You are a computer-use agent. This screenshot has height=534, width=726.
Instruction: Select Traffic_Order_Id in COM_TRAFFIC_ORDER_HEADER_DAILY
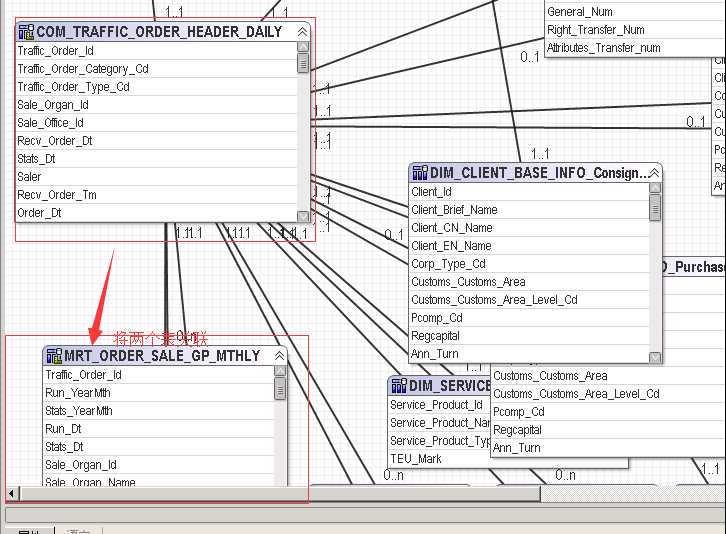[156, 50]
